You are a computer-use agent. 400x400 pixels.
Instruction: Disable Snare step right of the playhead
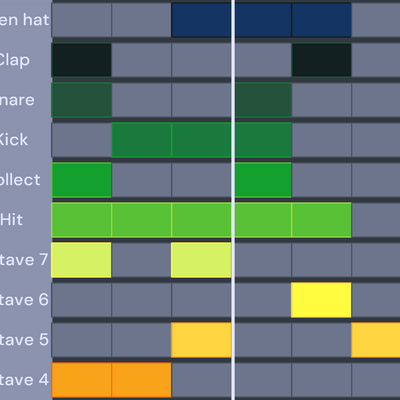pos(263,100)
